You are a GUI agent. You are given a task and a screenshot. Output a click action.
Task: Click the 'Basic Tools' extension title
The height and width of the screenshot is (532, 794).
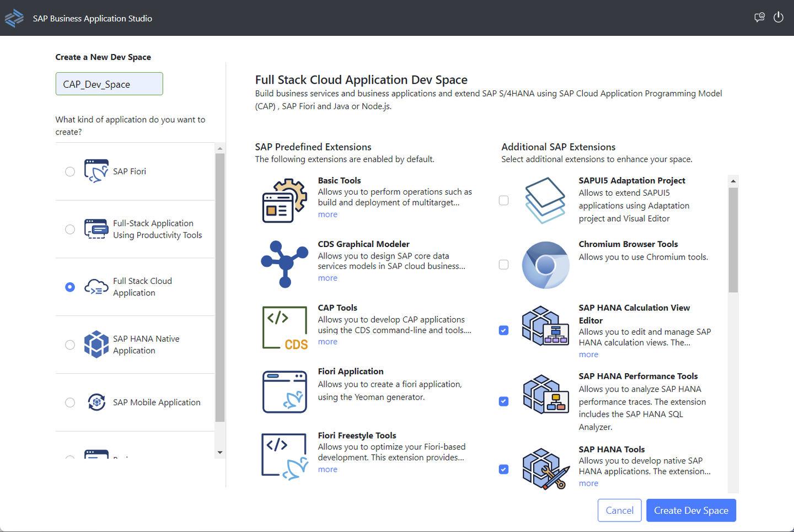339,180
